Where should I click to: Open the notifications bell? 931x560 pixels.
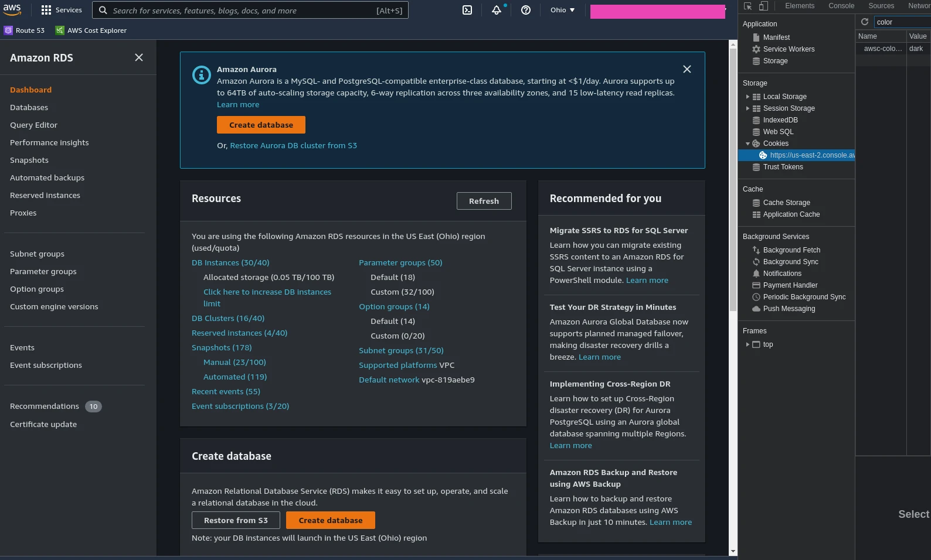point(497,10)
